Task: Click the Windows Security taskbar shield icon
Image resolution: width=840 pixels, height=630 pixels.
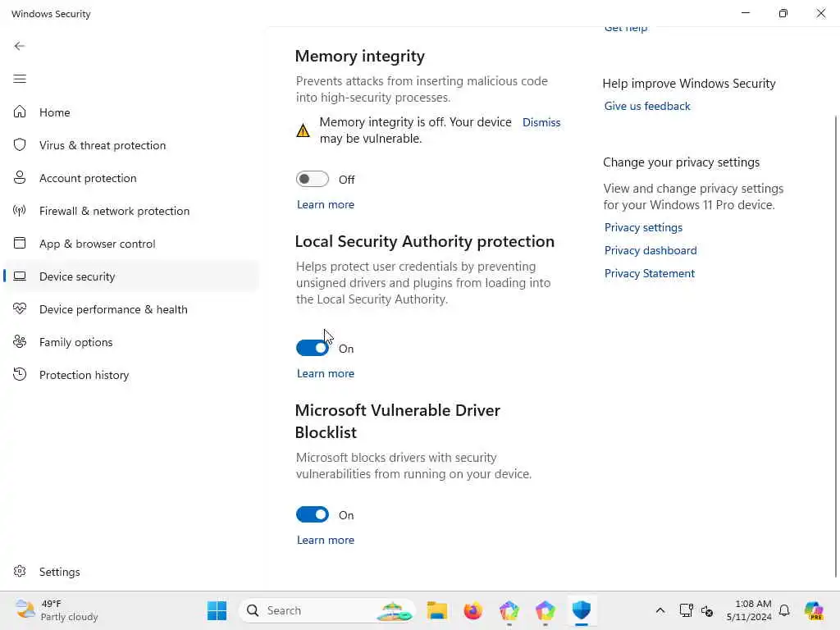Action: point(582,610)
